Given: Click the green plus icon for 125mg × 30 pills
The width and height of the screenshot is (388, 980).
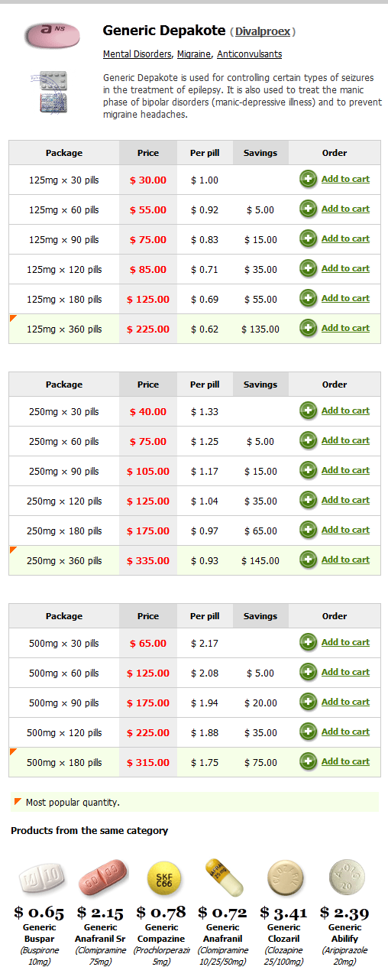Looking at the screenshot, I should 308,180.
